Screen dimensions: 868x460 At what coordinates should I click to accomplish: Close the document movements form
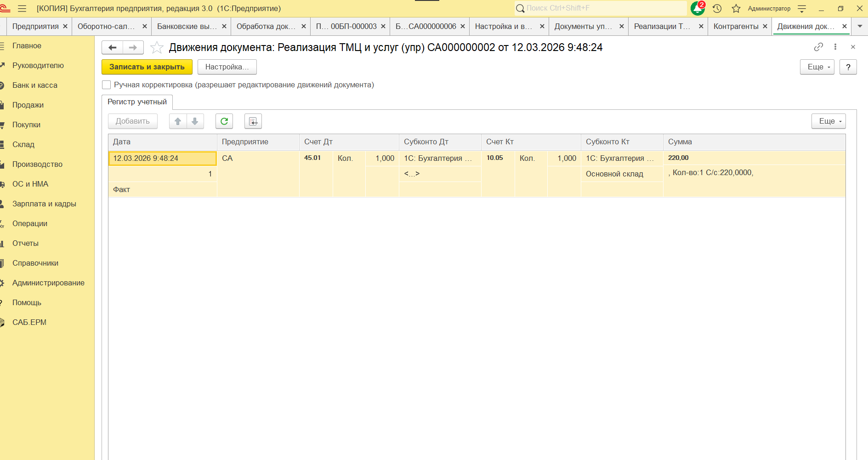click(x=853, y=47)
